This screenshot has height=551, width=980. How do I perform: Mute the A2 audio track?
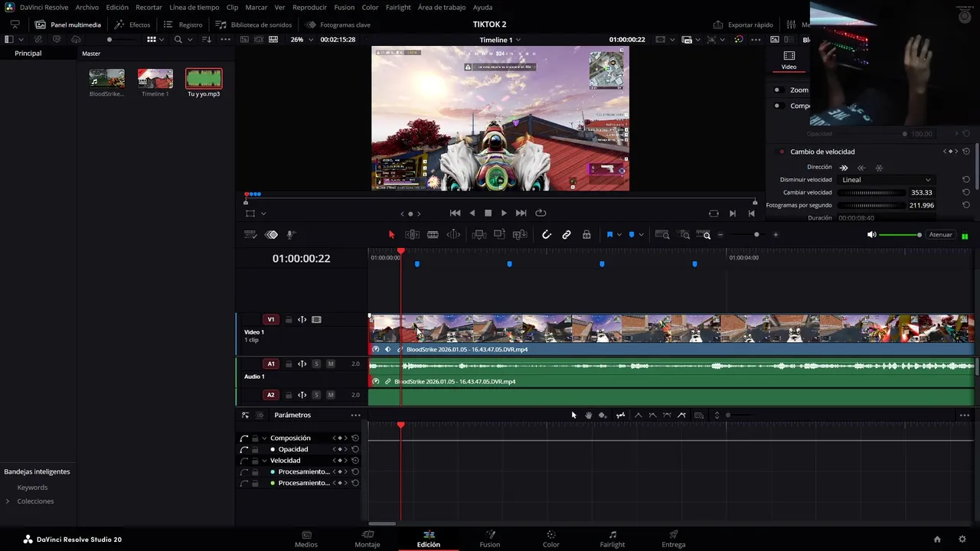(x=331, y=395)
